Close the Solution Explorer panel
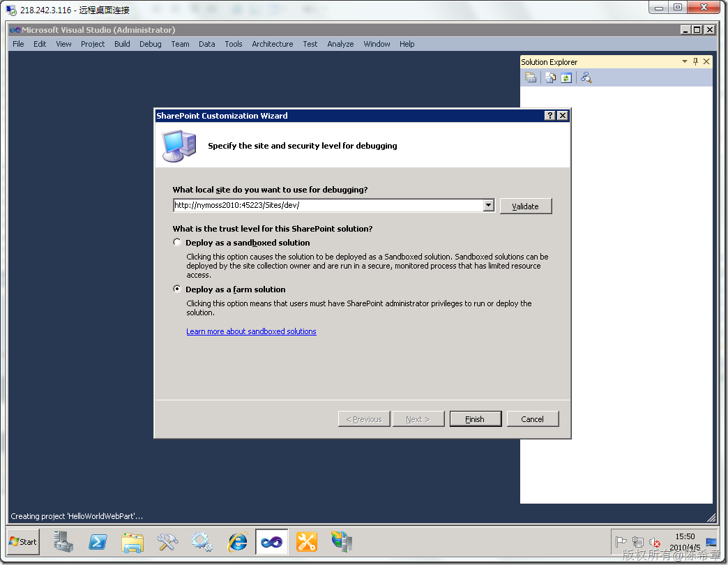The width and height of the screenshot is (728, 565). (x=706, y=62)
